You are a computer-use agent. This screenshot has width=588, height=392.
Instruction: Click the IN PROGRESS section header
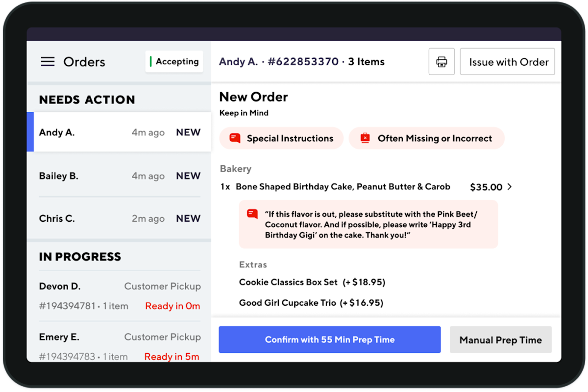coord(80,257)
